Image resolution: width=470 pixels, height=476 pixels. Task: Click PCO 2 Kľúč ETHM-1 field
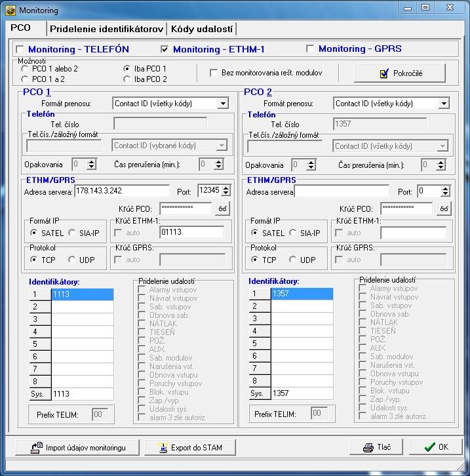[x=413, y=233]
